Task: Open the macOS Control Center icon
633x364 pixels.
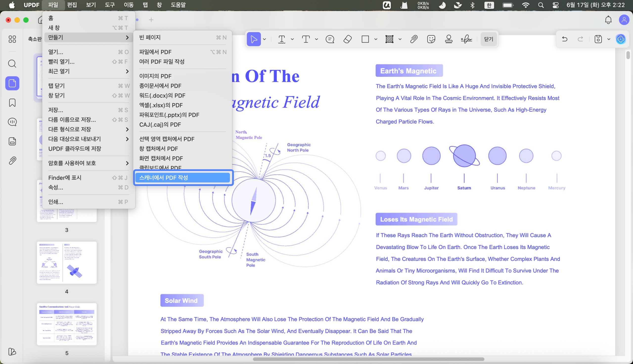Action: point(556,5)
